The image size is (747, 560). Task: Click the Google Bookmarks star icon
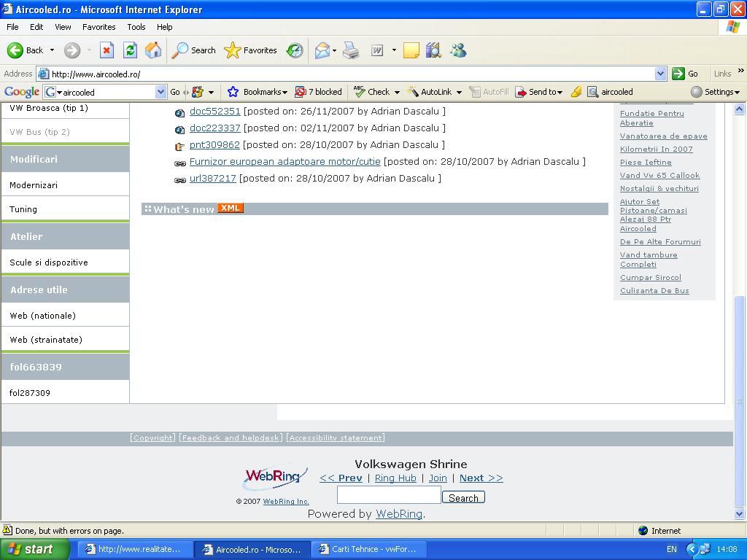click(x=233, y=92)
